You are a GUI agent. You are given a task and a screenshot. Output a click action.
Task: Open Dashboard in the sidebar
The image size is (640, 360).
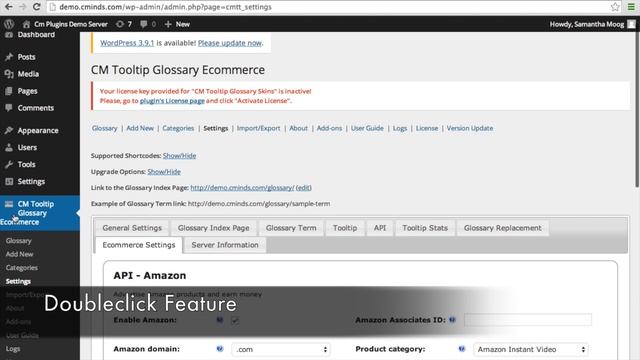tap(36, 35)
